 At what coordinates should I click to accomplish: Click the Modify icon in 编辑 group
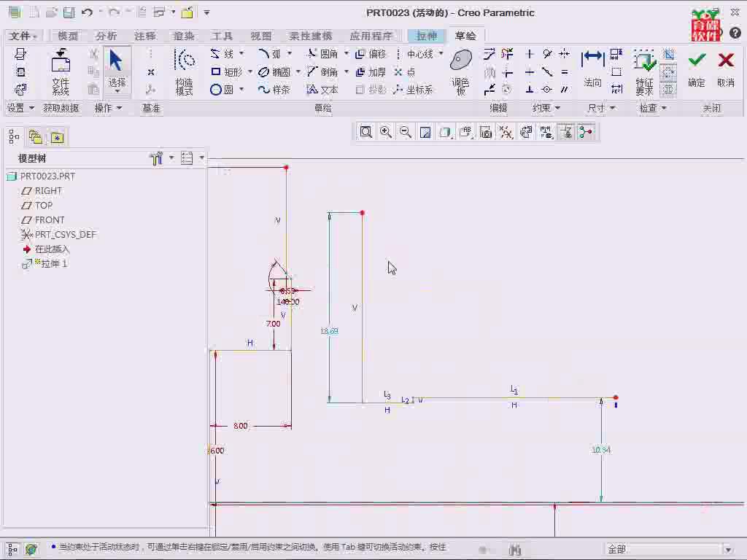tap(489, 54)
